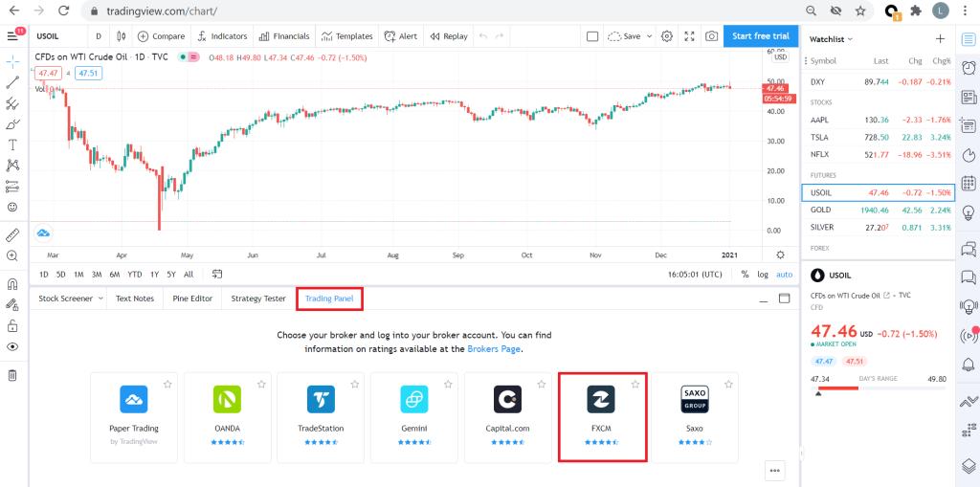This screenshot has height=487, width=980.
Task: Open the Alerts clock icon in right sidebar
Action: [969, 68]
